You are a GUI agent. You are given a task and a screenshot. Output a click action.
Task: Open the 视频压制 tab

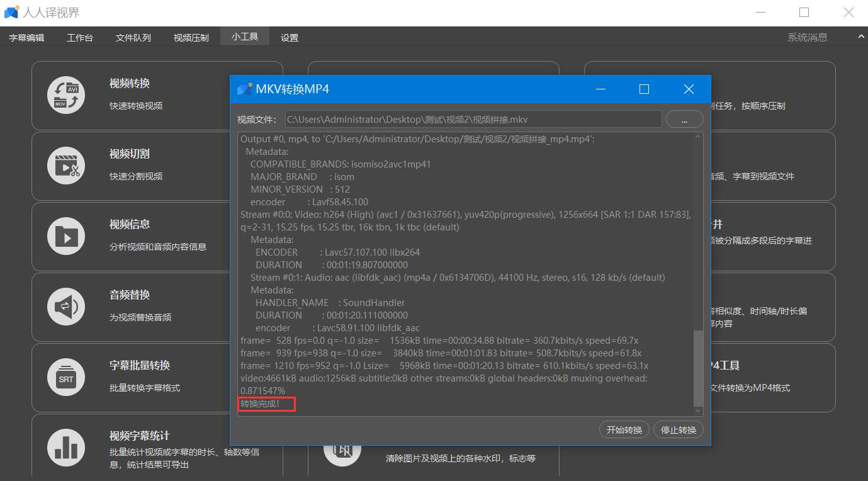tap(191, 38)
